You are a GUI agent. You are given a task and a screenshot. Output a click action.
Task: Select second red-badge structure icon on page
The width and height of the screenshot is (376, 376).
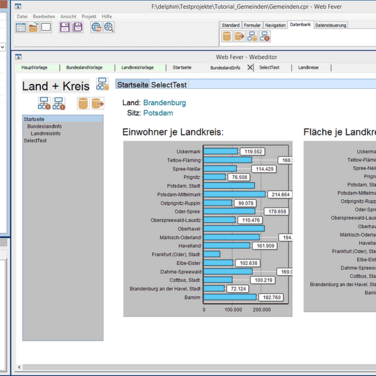coord(59,103)
